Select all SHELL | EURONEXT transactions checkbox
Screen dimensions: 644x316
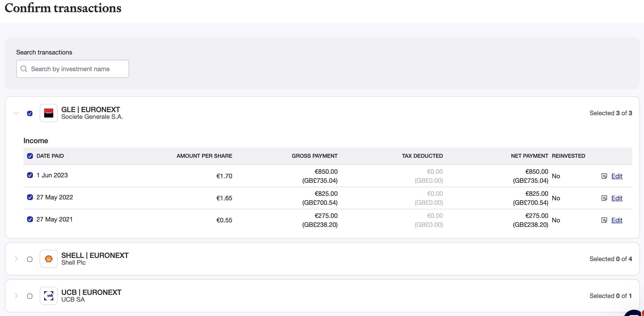[30, 259]
